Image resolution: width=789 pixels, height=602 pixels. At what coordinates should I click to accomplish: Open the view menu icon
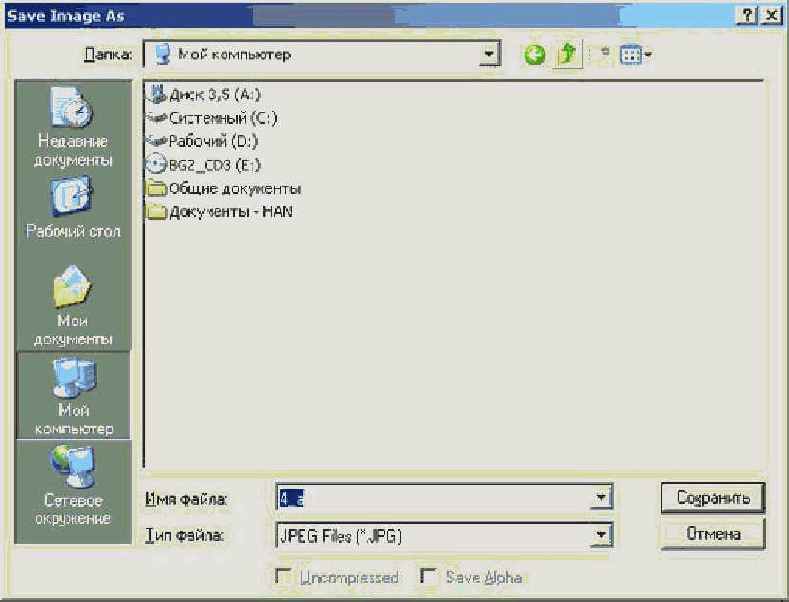[x=636, y=54]
